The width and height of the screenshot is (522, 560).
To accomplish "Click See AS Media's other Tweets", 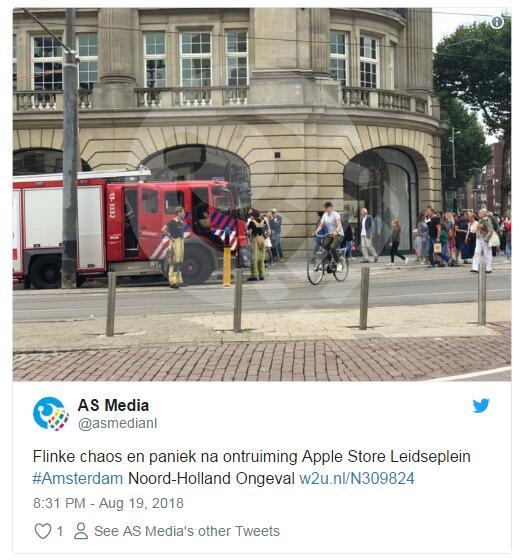I will pos(187,531).
